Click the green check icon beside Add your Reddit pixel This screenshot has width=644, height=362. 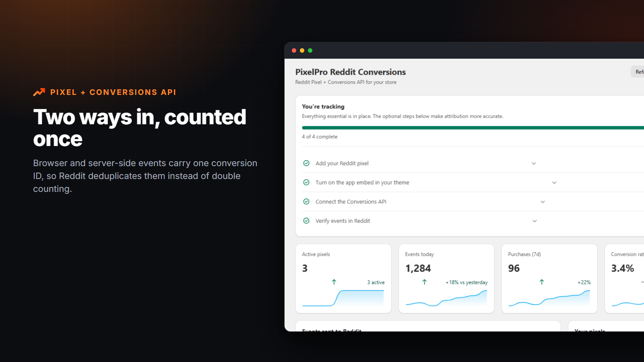tap(306, 163)
